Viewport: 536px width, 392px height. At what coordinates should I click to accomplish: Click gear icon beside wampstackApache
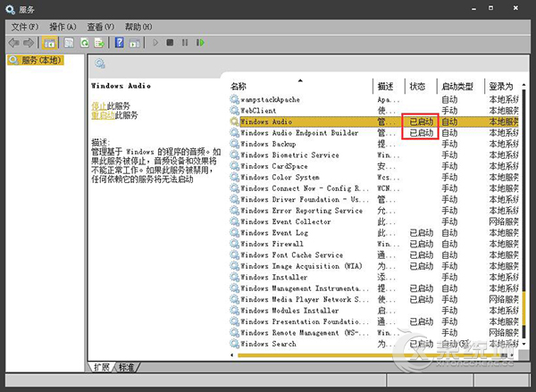click(x=234, y=99)
